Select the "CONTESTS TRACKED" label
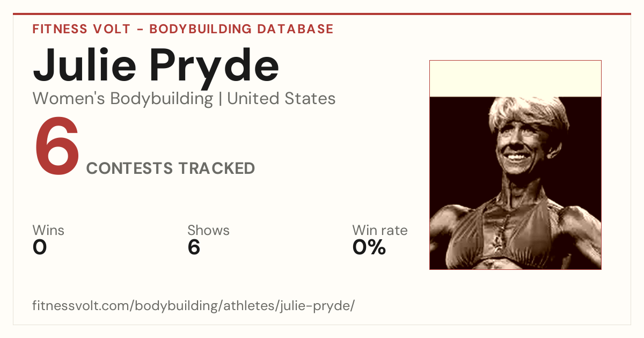This screenshot has width=644, height=338. coord(171,168)
